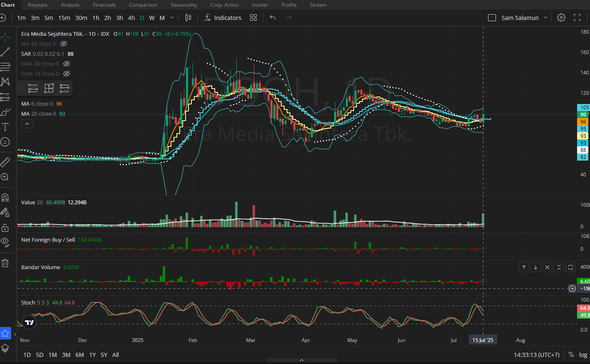Show the hidden MA 60 indicator

click(64, 44)
